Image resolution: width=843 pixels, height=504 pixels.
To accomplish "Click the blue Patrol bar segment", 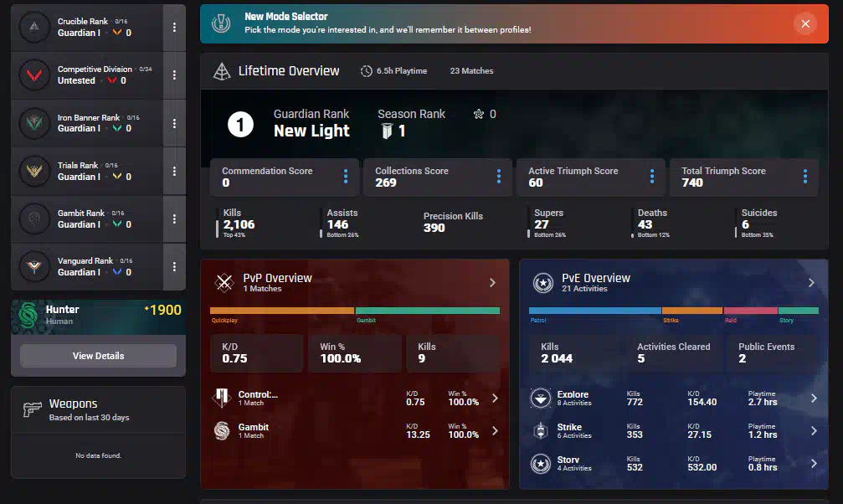I will (595, 311).
